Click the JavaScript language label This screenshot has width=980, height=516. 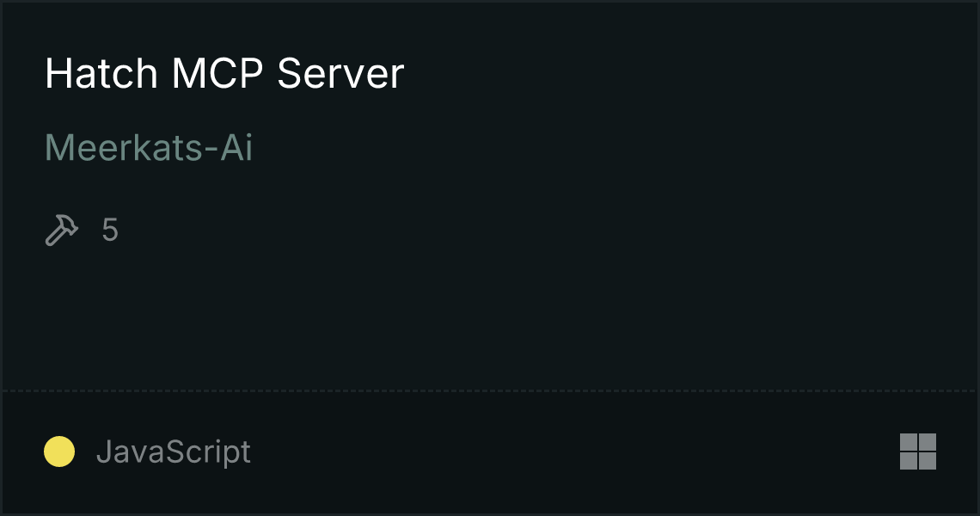pos(174,451)
